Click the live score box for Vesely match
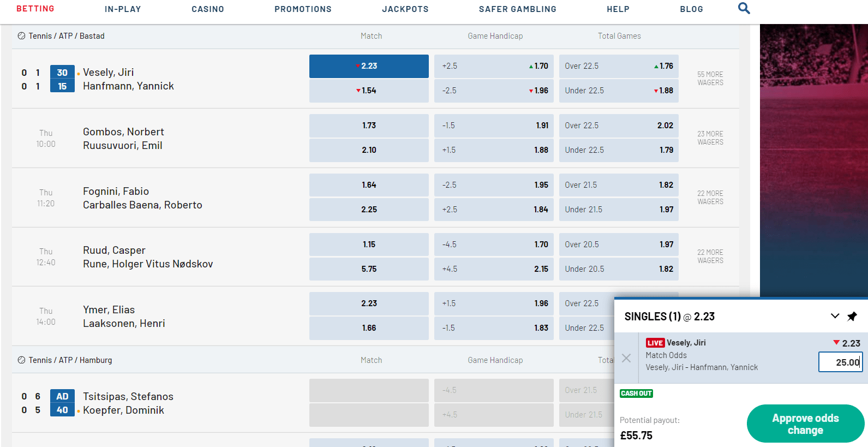The image size is (868, 447). click(62, 79)
